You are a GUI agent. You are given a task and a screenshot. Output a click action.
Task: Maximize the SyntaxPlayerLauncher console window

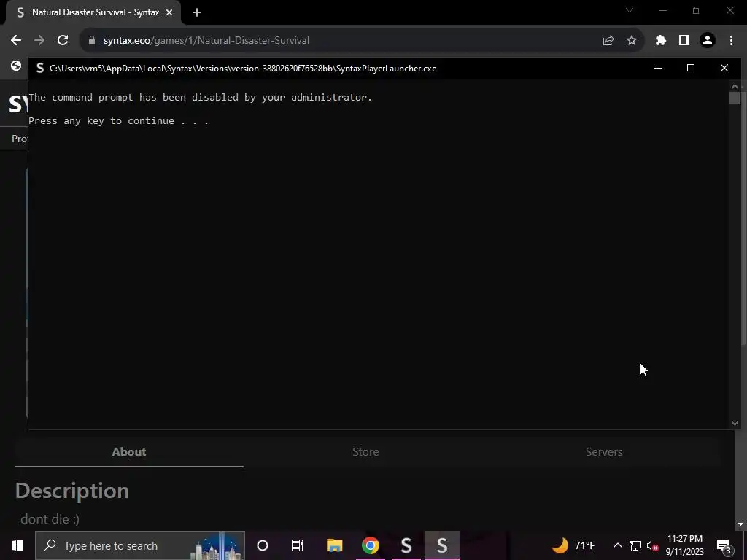coord(691,68)
